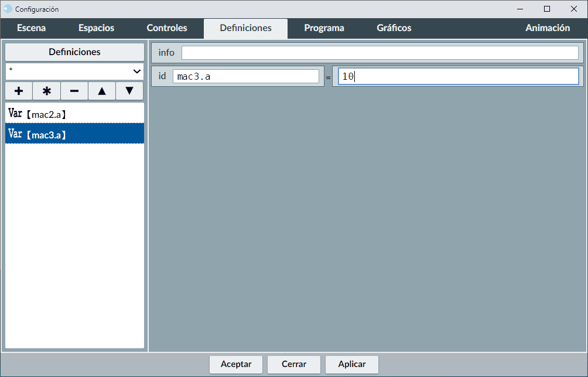Screen dimensions: 588x377
Task: Switch to the Escena tab
Action: pyautogui.click(x=32, y=28)
